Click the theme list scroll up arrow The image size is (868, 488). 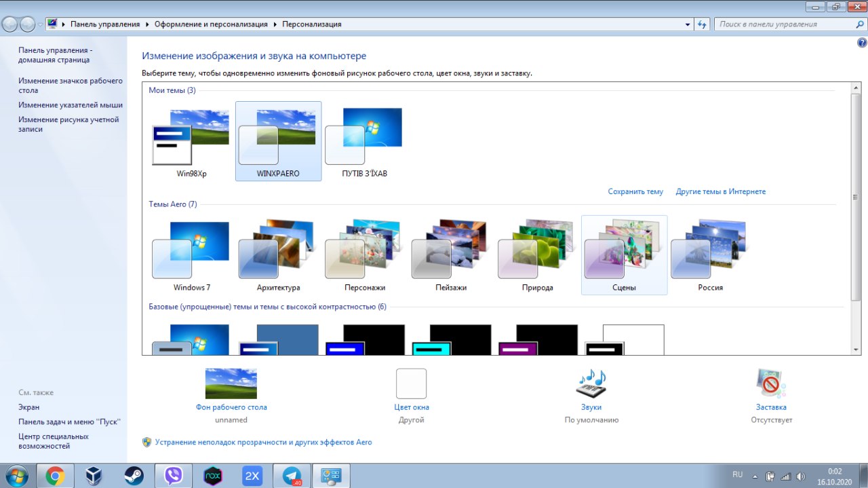tap(856, 88)
